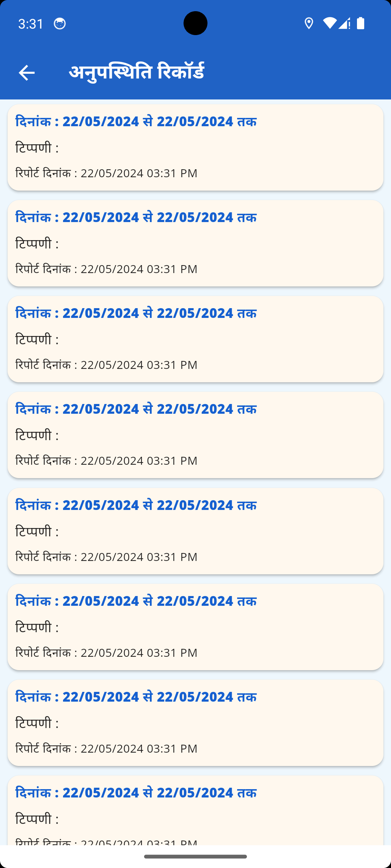Image resolution: width=391 pixels, height=868 pixels.
Task: Open the fourth absence record's date heading
Action: 136,409
